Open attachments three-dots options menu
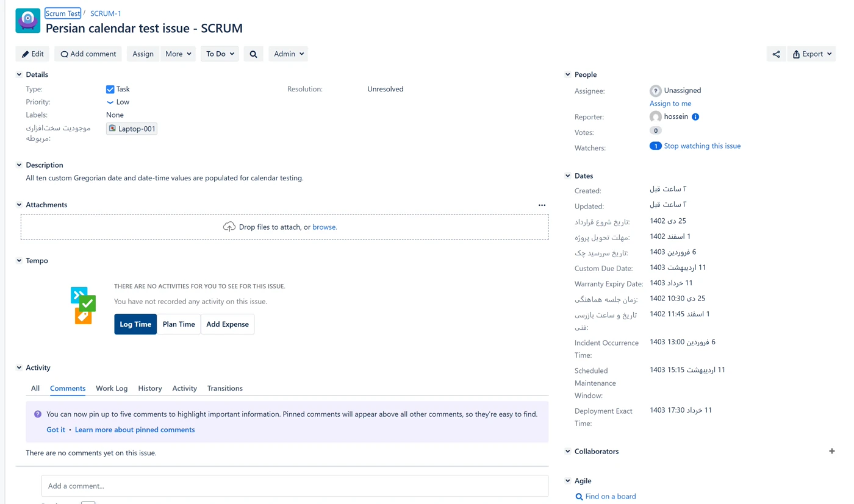 [x=542, y=205]
